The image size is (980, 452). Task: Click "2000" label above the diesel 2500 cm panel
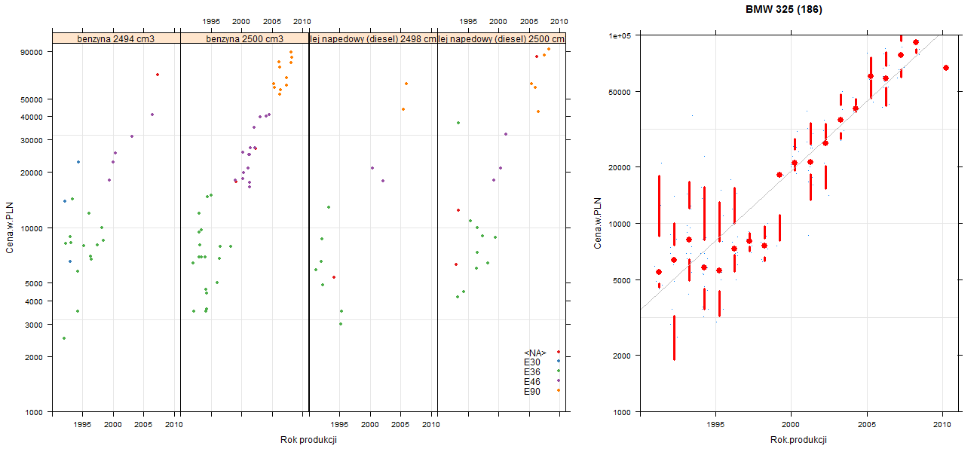(x=498, y=21)
